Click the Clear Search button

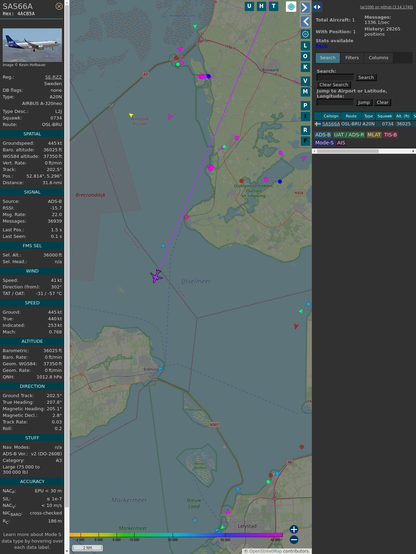coord(334,85)
